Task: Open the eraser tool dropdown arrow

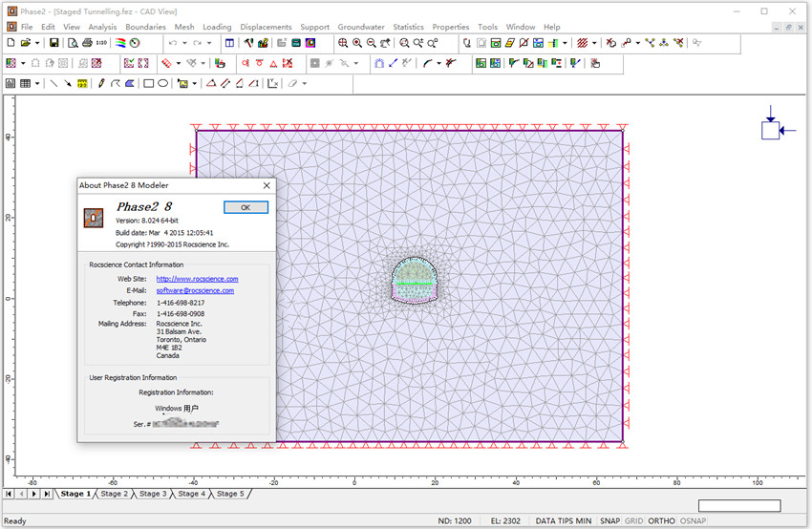Action: [x=305, y=83]
